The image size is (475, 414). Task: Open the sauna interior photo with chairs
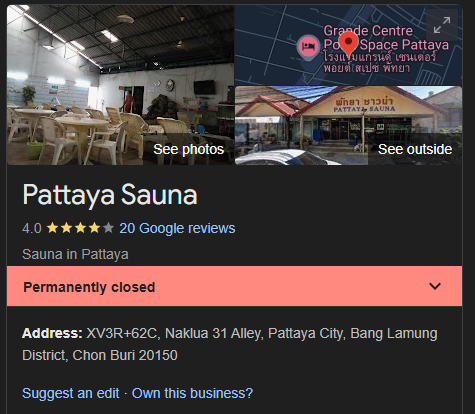[121, 85]
